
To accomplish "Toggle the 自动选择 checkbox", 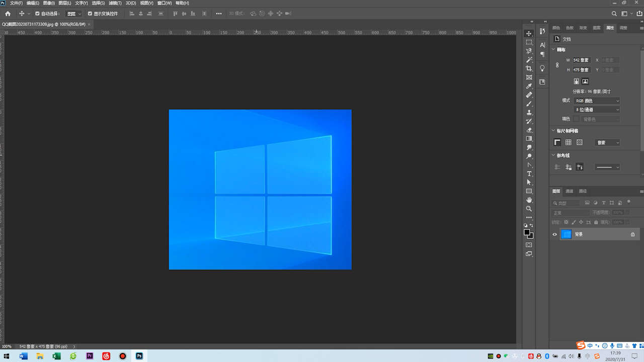I will pos(37,14).
